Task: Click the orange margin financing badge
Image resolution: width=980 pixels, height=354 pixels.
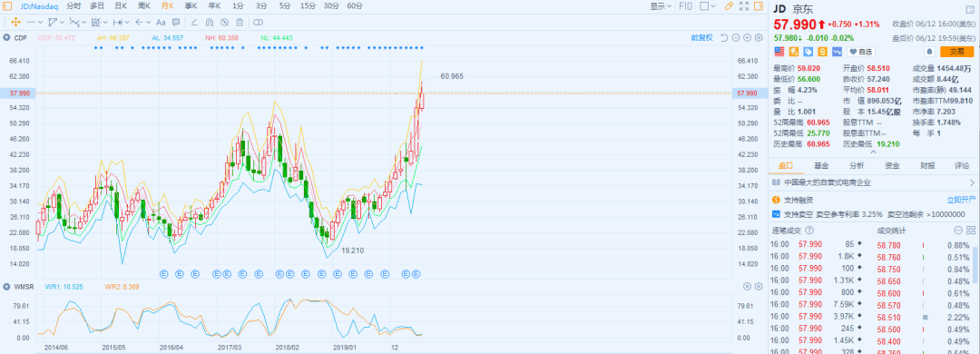Action: point(794,52)
